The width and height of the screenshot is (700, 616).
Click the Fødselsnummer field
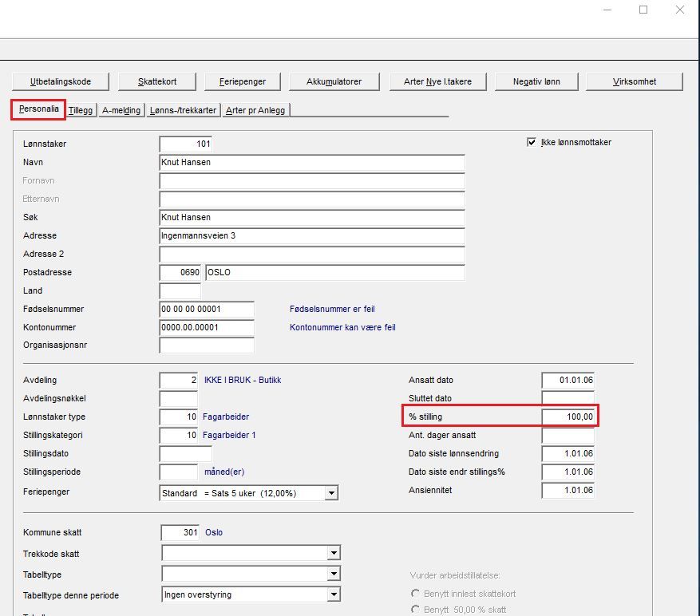tap(207, 309)
